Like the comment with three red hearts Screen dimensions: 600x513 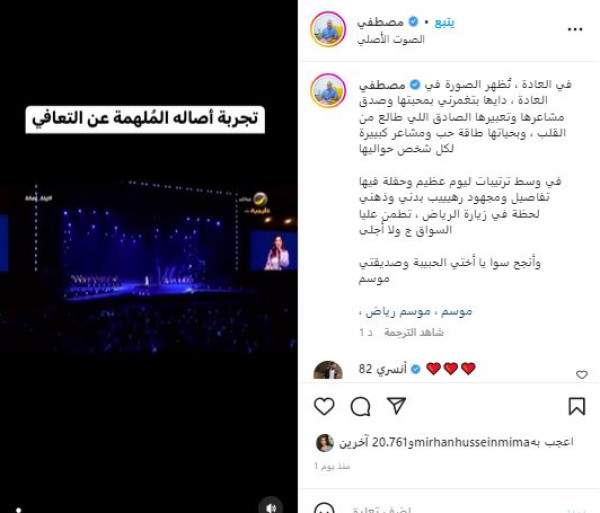(x=582, y=375)
